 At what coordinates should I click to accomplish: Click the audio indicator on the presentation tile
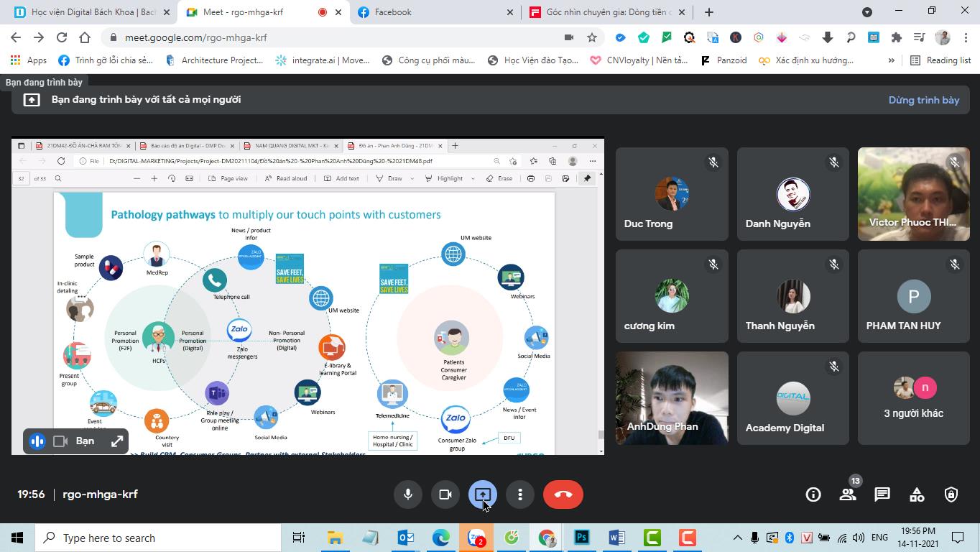coord(37,441)
